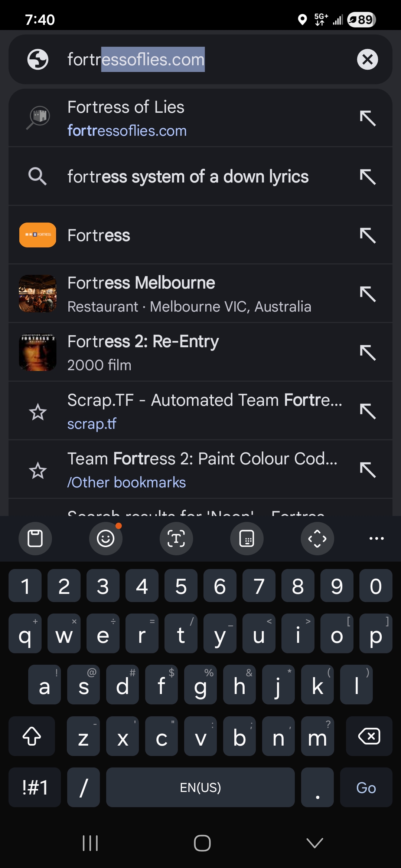Screen dimensions: 401x868
Task: Switch to symbols keyboard layout
Action: point(35,787)
